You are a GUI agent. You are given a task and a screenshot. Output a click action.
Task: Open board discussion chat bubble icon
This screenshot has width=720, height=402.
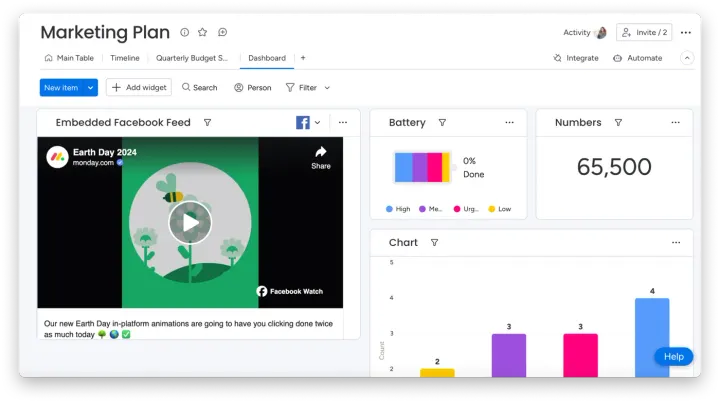coord(223,32)
